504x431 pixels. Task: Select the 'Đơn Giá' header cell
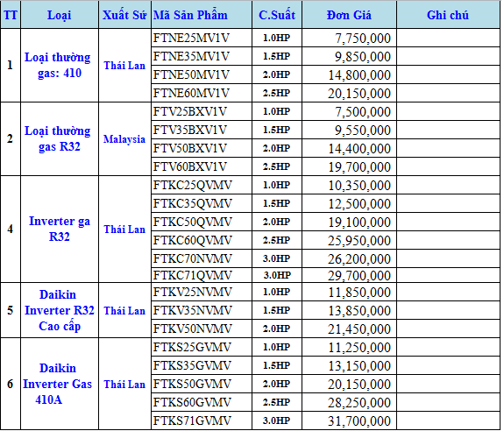(x=349, y=15)
